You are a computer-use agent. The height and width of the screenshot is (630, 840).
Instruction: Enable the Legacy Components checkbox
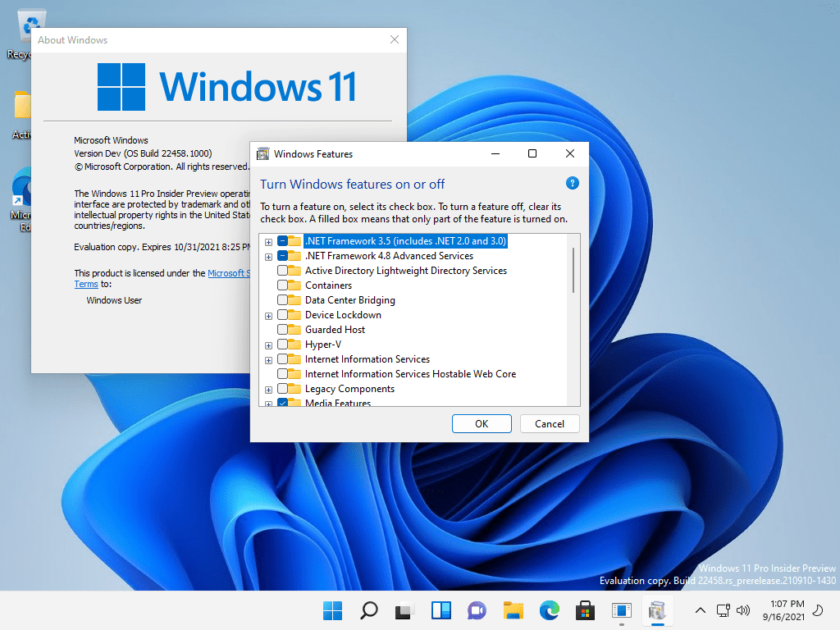tap(282, 388)
